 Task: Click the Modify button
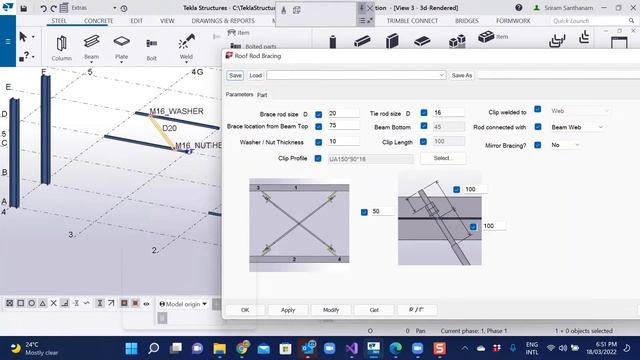tap(331, 310)
